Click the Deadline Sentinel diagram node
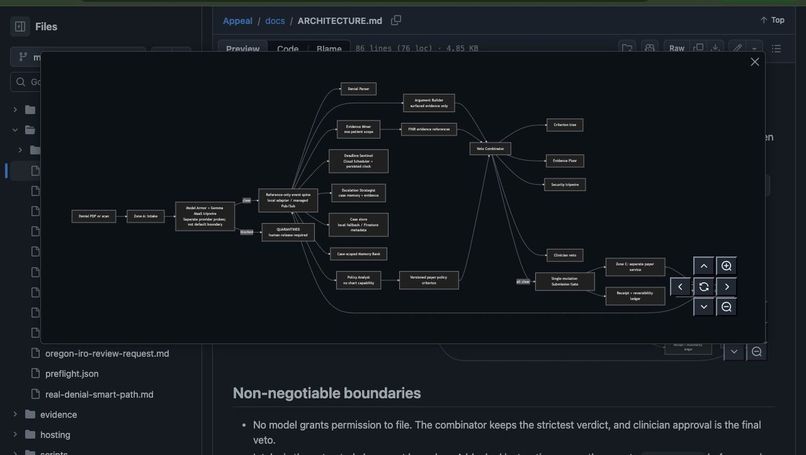 [358, 161]
